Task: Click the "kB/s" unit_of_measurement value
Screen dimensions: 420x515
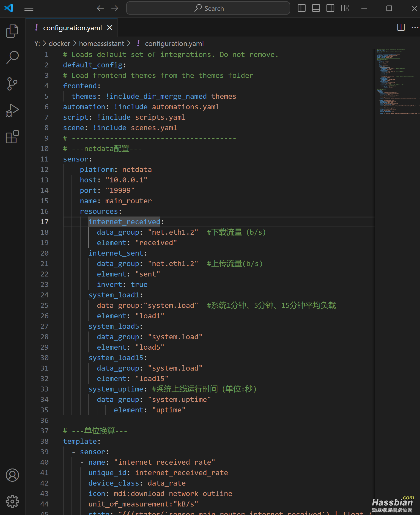Action: pyautogui.click(x=186, y=504)
